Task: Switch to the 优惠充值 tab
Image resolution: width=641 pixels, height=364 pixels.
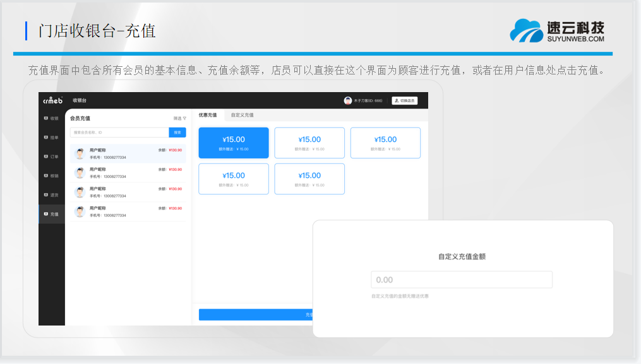Action: pyautogui.click(x=208, y=115)
